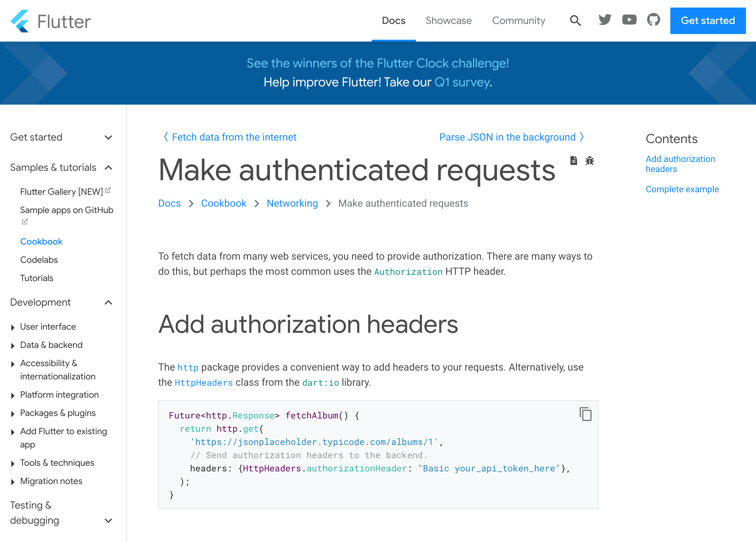
Task: Click the report issue bug icon
Action: (589, 161)
